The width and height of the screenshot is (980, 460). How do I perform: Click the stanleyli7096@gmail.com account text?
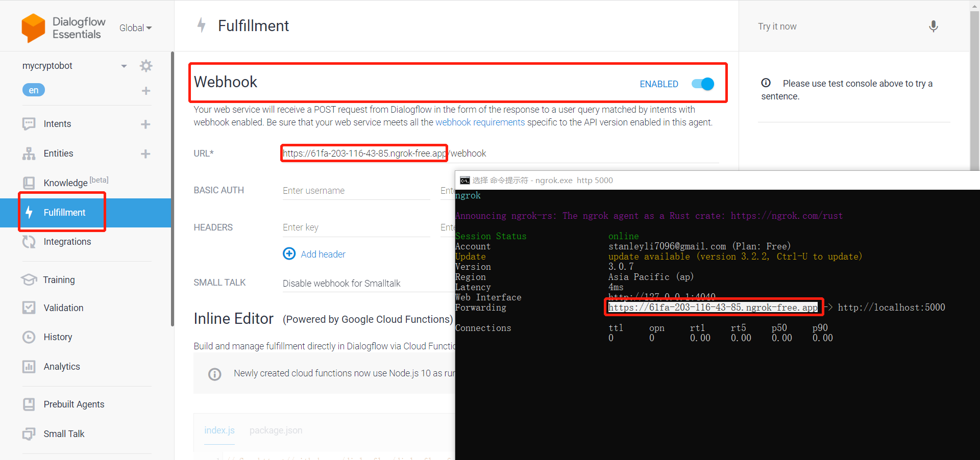click(x=667, y=247)
